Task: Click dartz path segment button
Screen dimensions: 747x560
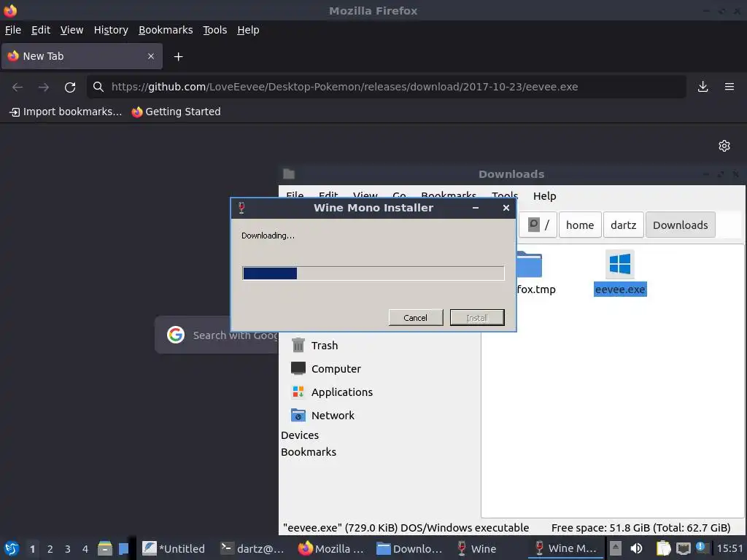Action: (623, 225)
